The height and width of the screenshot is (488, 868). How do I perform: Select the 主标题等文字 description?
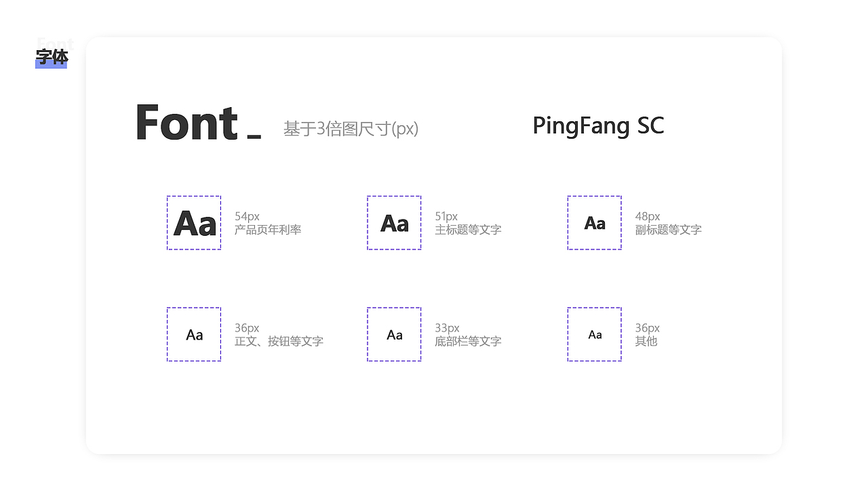[x=468, y=230]
